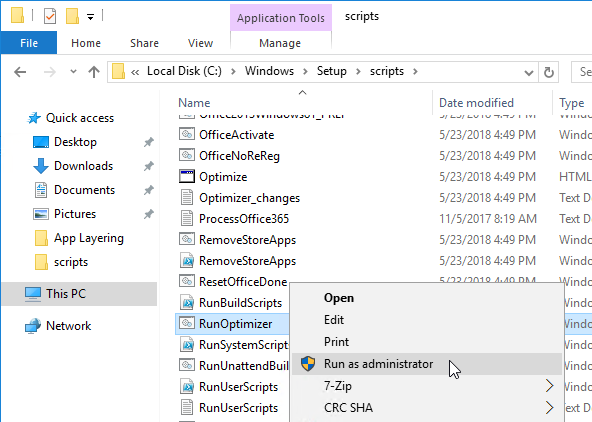The height and width of the screenshot is (422, 592).
Task: Select RemoveStoreApps batch file icon
Action: pos(187,239)
